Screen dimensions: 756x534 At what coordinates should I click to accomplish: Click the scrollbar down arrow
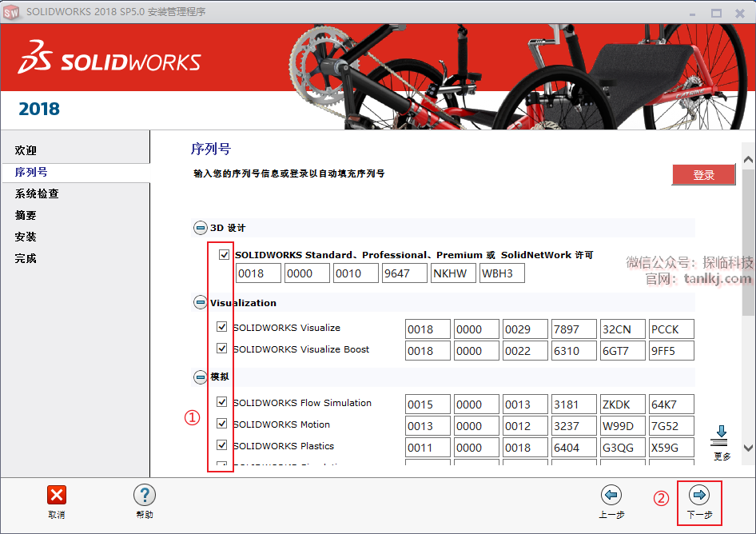tap(748, 448)
